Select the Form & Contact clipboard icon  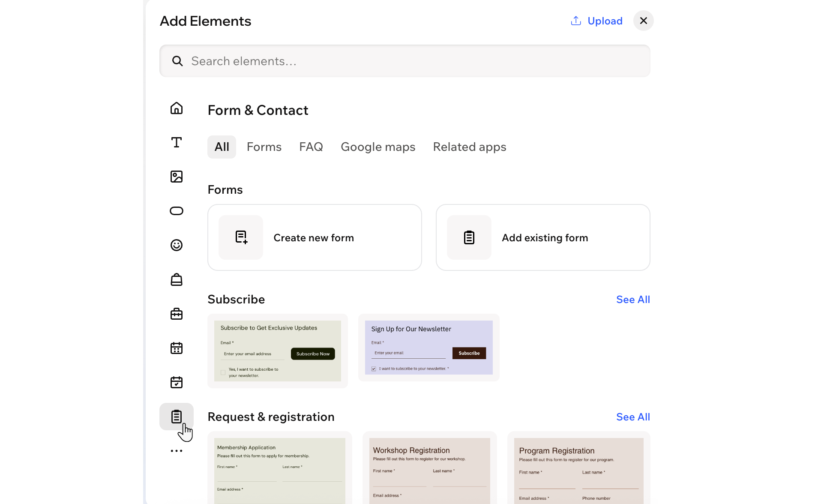tap(177, 417)
